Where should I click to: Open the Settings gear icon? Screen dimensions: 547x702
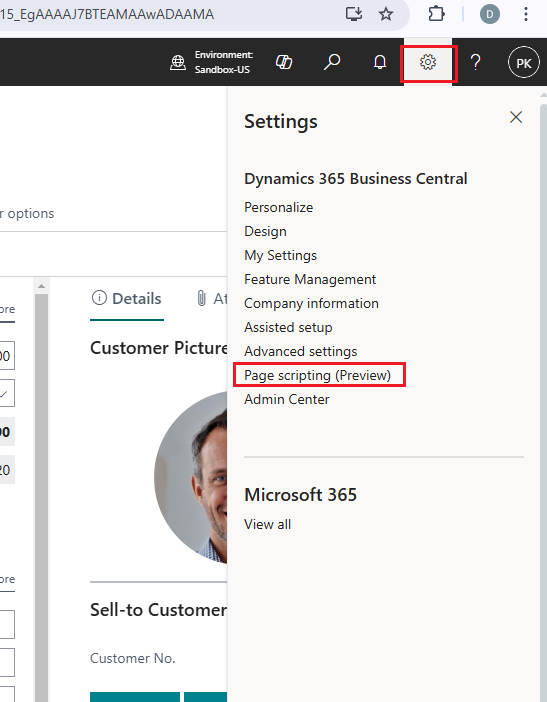click(428, 62)
